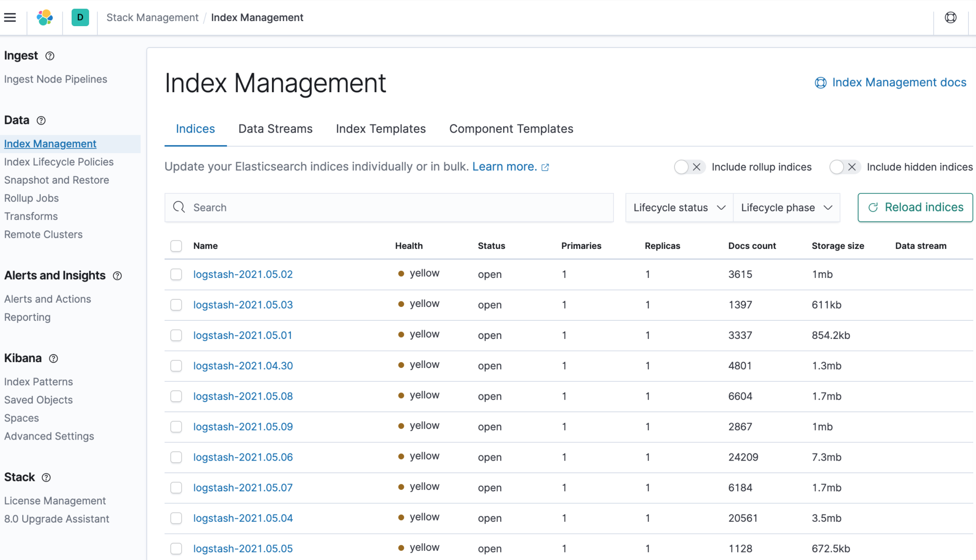Image resolution: width=976 pixels, height=560 pixels.
Task: Open Lifecycle phase dropdown
Action: (x=786, y=208)
